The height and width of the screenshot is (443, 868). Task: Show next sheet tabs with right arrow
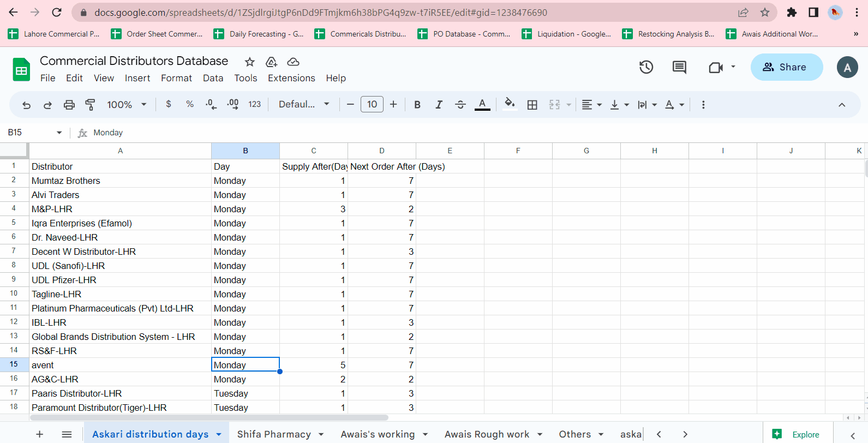pos(685,434)
